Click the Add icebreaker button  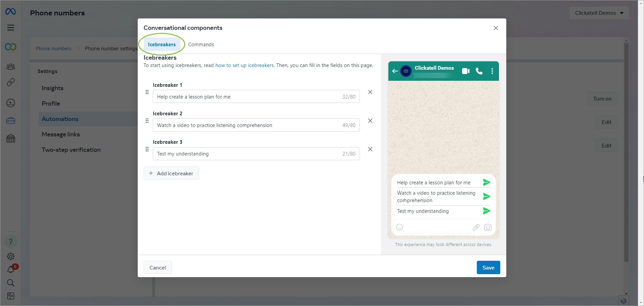(171, 173)
